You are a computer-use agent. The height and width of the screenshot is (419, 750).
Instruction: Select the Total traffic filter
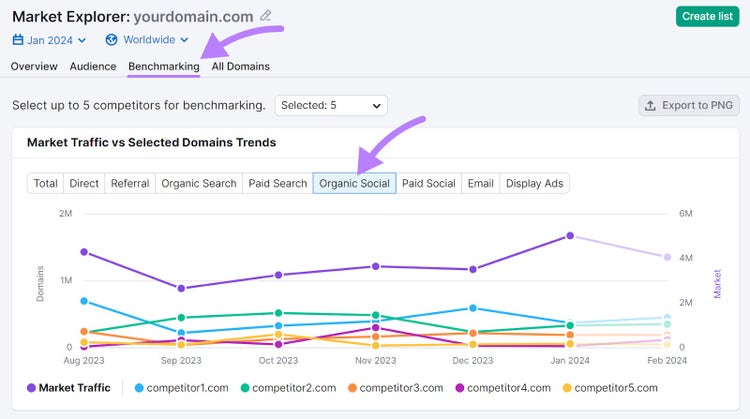pyautogui.click(x=45, y=183)
